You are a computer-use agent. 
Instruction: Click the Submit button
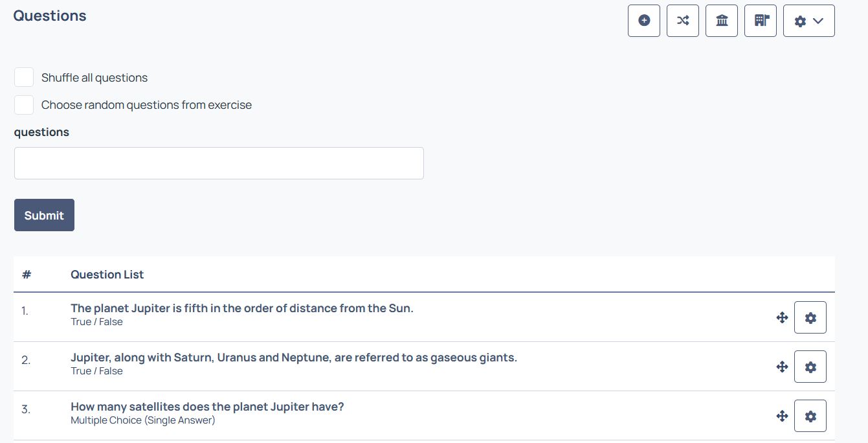(x=44, y=215)
